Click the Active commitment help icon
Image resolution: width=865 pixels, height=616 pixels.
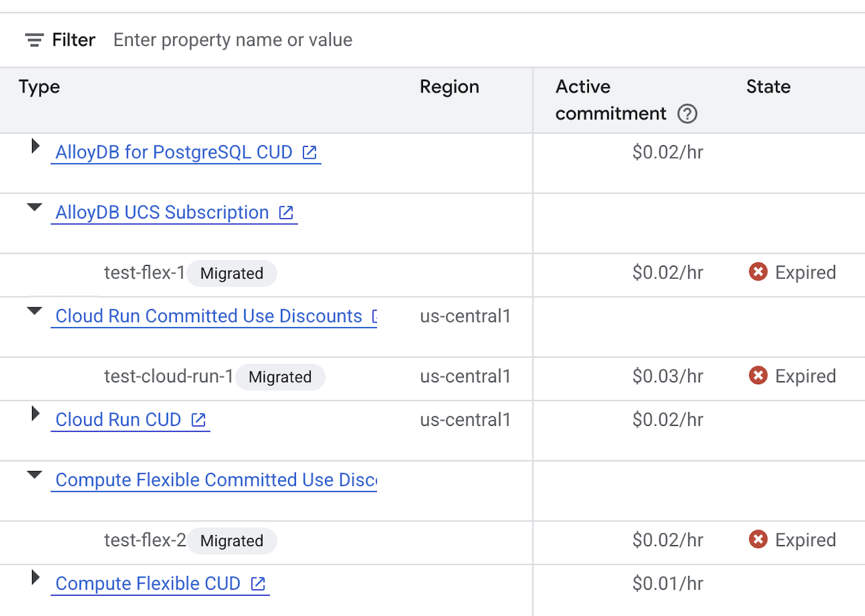coord(688,114)
